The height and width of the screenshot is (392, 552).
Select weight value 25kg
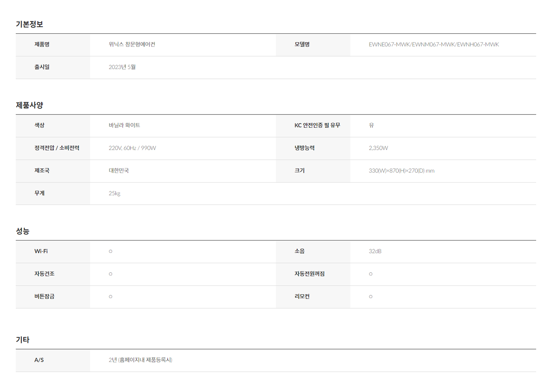[114, 193]
